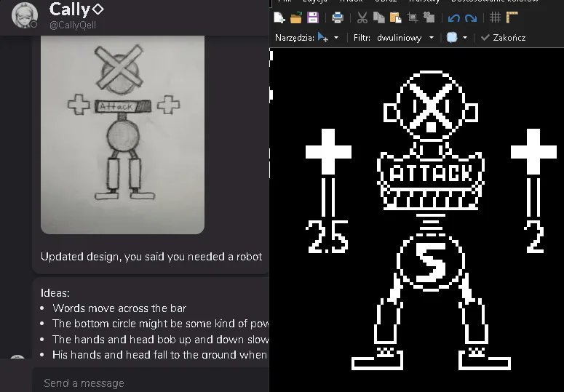This screenshot has height=392, width=564.
Task: Expand the Narzędzia tool dropdown arrow
Action: 336,37
